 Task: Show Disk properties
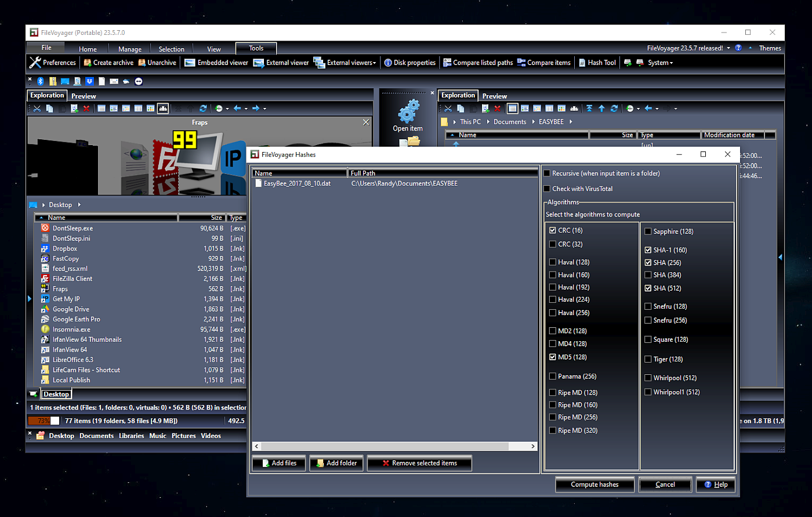[x=409, y=63]
